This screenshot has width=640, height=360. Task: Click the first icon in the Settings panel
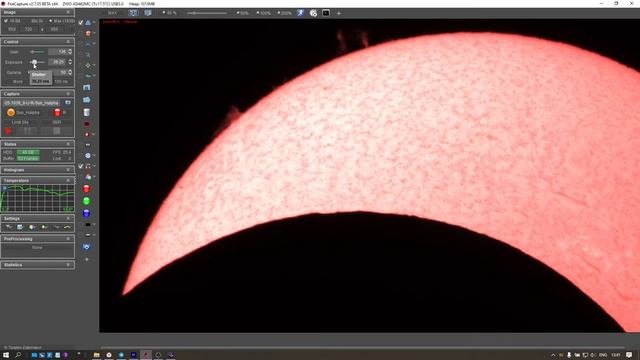tap(9, 227)
